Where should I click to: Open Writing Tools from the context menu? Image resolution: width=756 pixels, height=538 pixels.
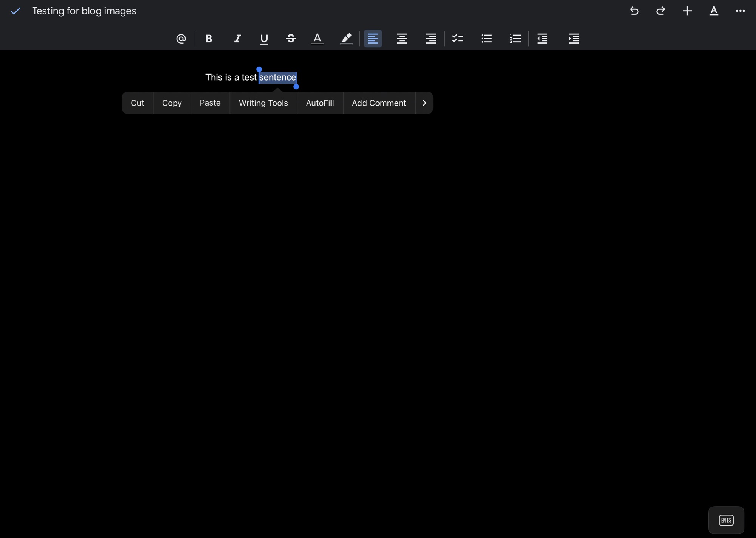click(263, 103)
